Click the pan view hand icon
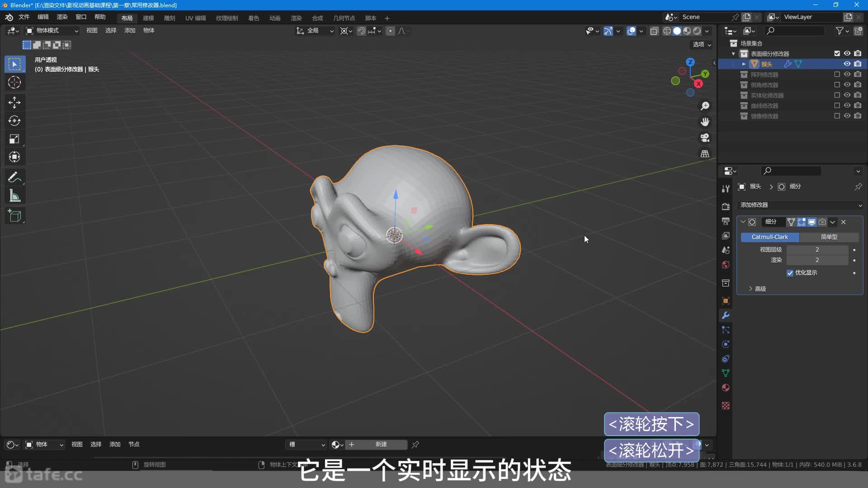Viewport: 868px width, 488px height. tap(705, 122)
